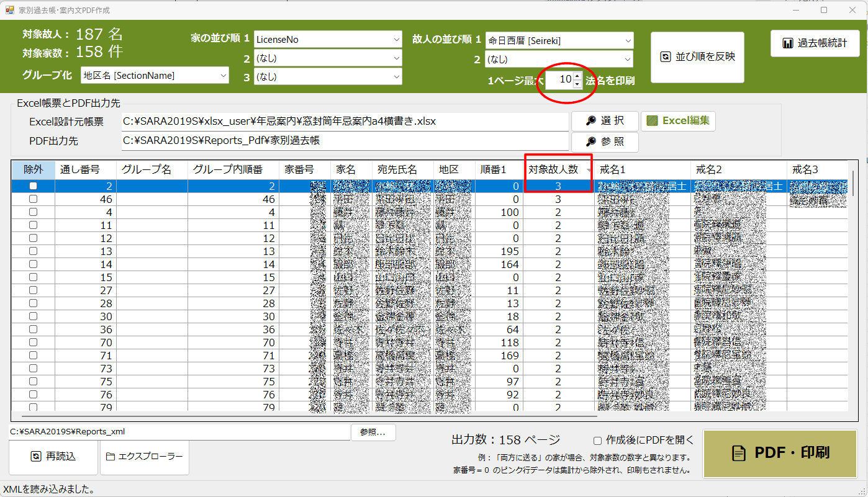Enable 作成後にPDFを開く checkbox

[x=597, y=441]
